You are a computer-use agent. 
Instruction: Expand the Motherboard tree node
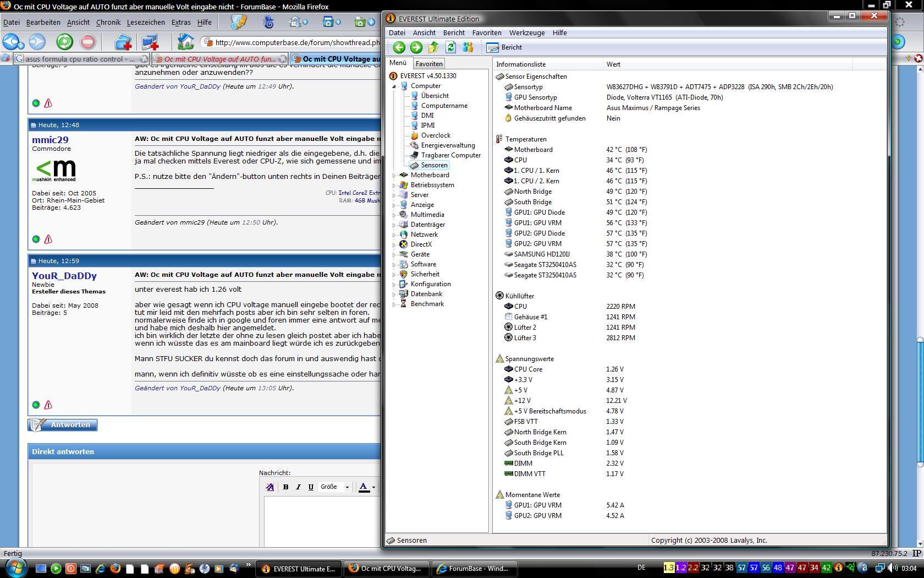(x=394, y=175)
